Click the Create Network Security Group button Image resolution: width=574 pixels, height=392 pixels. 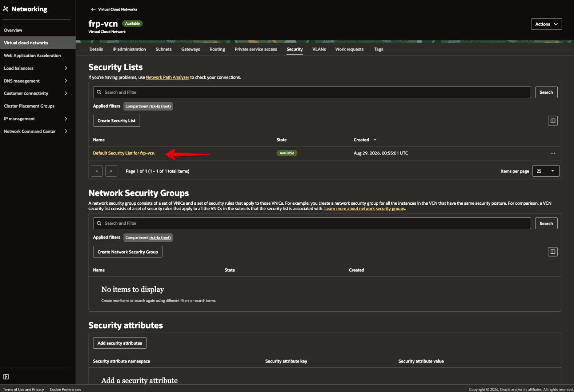(x=128, y=252)
